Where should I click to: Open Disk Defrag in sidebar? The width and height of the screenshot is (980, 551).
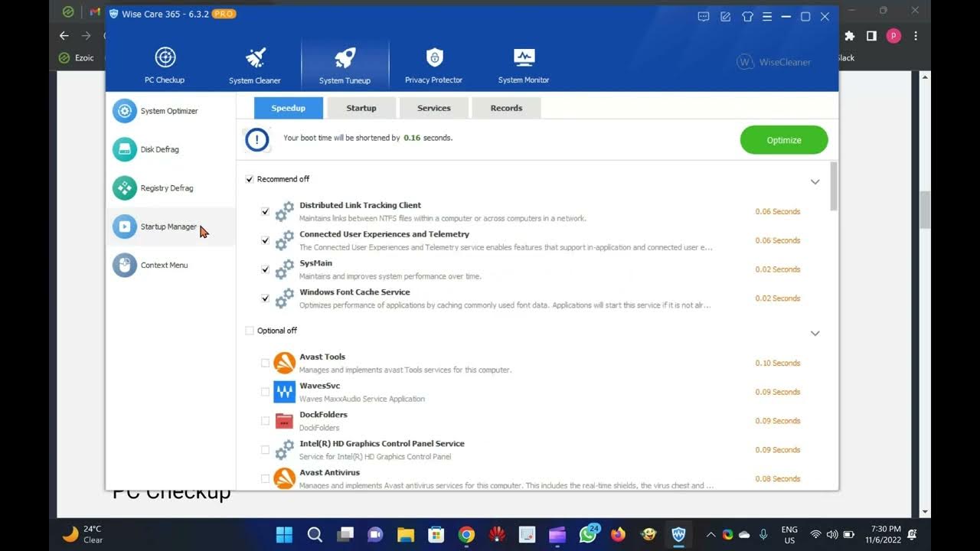point(171,149)
